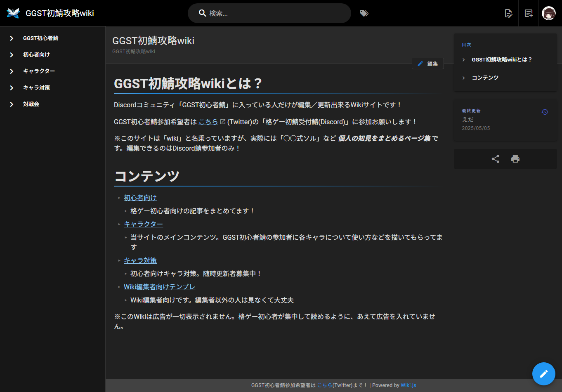The width and height of the screenshot is (562, 392).
Task: Expand 初心者向け chevron in sidebar
Action: click(x=12, y=54)
